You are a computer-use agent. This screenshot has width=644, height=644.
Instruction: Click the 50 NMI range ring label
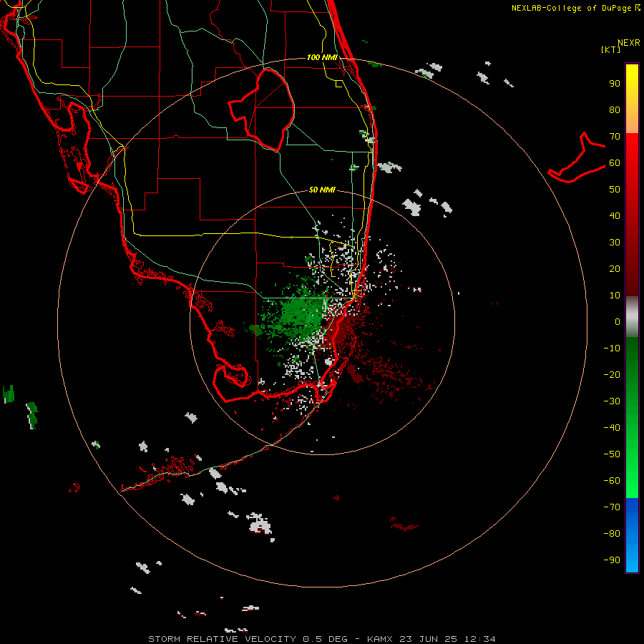322,190
